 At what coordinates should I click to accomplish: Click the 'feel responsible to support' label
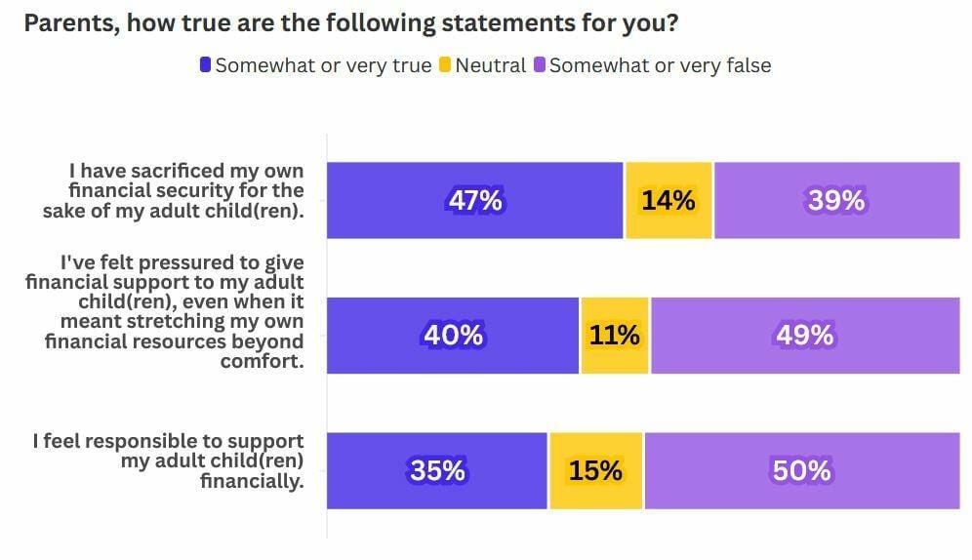click(169, 460)
